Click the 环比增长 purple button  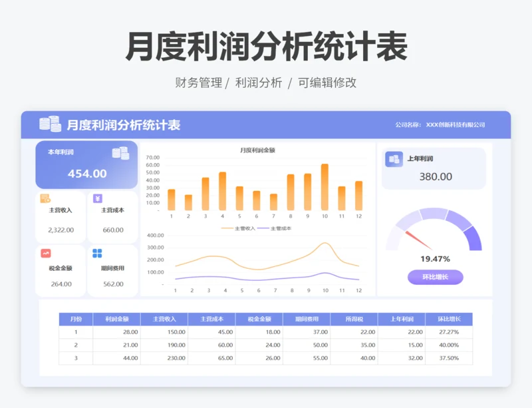[x=436, y=277]
